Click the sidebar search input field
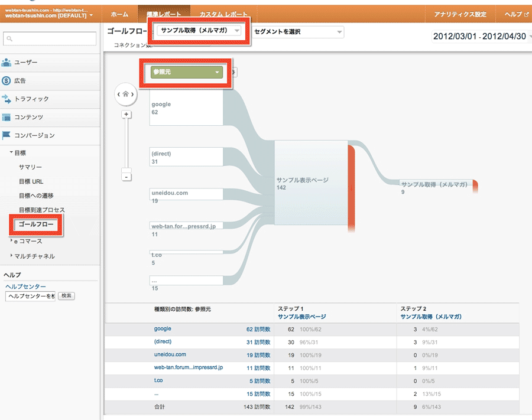 [x=49, y=39]
